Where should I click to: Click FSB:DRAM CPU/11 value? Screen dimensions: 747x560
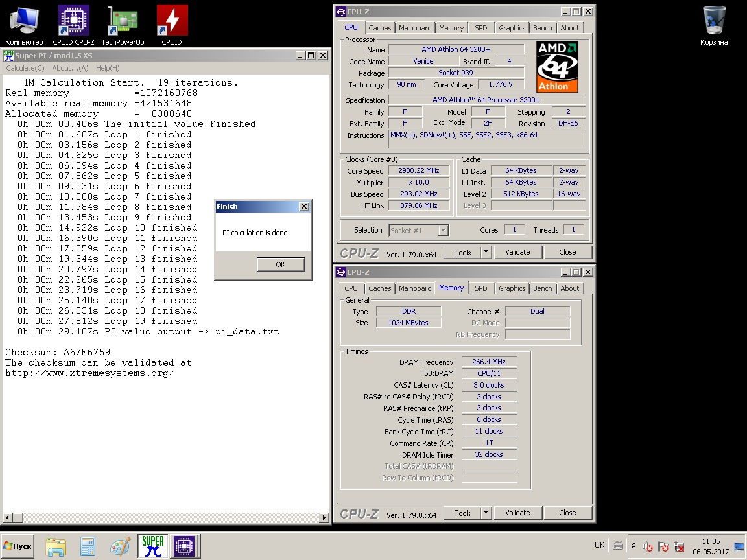click(489, 373)
